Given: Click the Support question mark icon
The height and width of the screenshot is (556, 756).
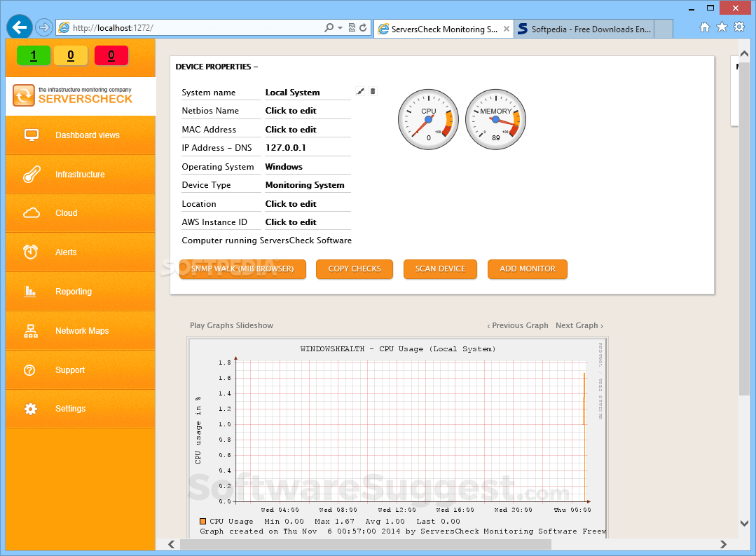Looking at the screenshot, I should point(31,369).
